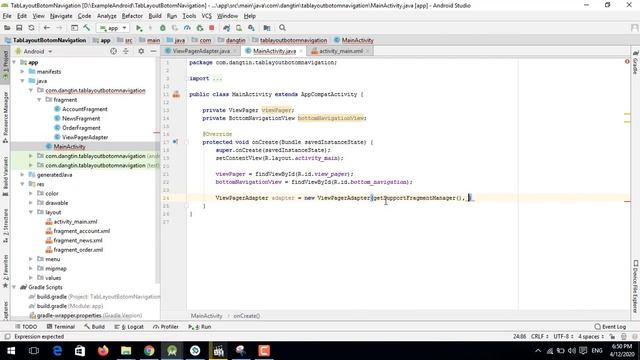Hide the Project panel with minus icon

pos(153,51)
